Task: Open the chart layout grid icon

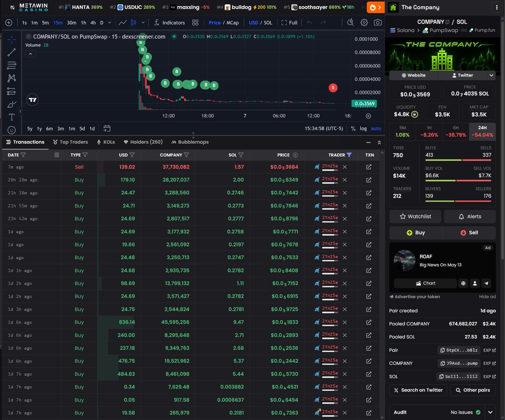Action: pyautogui.click(x=195, y=23)
